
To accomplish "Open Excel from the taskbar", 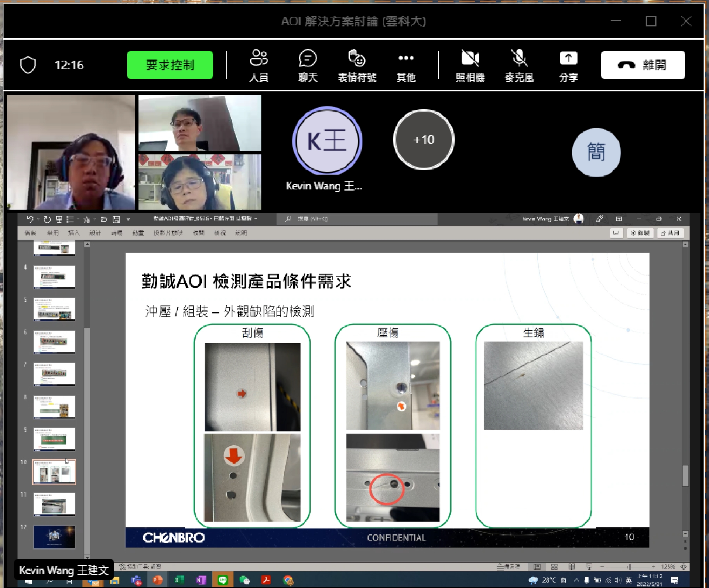I will coord(179,580).
